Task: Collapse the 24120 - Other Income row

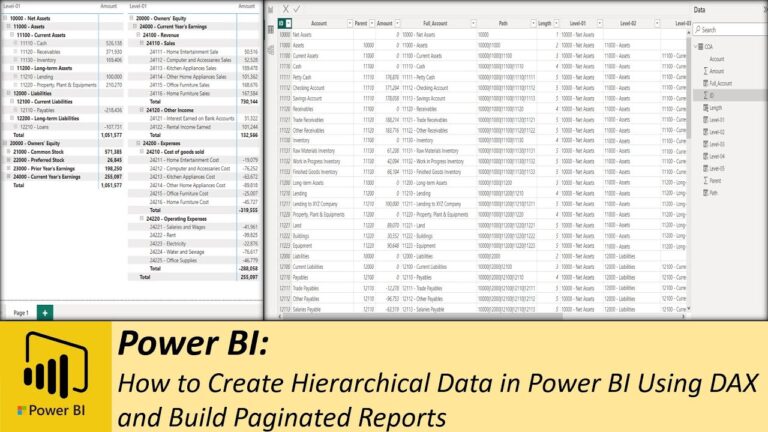Action: click(142, 110)
